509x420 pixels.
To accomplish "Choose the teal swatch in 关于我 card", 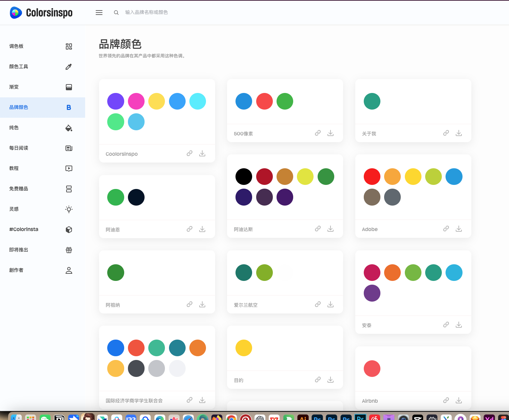I will pos(372,101).
